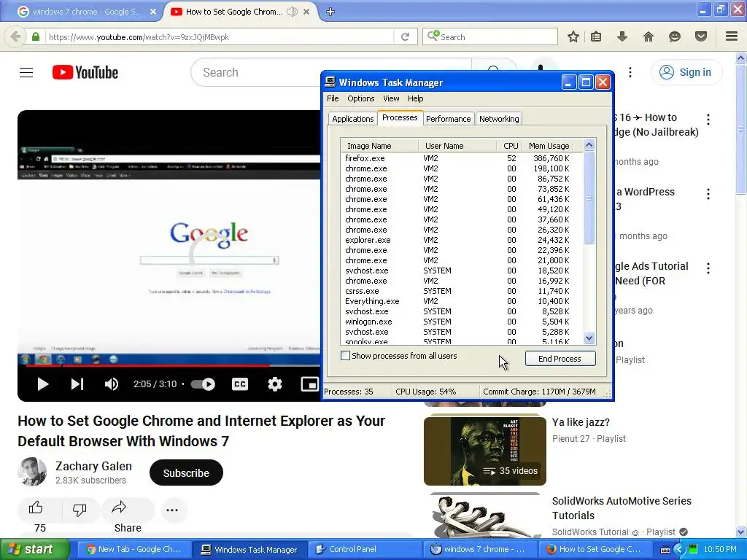747x560 pixels.
Task: Sort processes by CPU column
Action: click(x=508, y=146)
